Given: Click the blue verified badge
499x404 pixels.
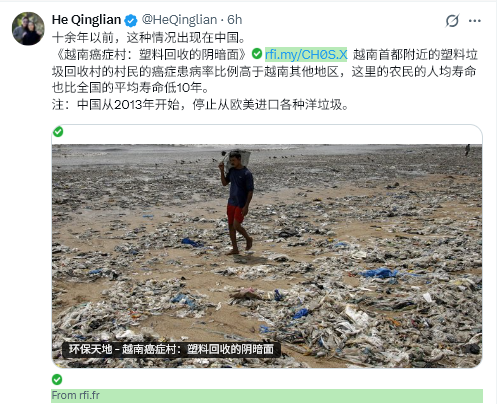Looking at the screenshot, I should click(131, 21).
